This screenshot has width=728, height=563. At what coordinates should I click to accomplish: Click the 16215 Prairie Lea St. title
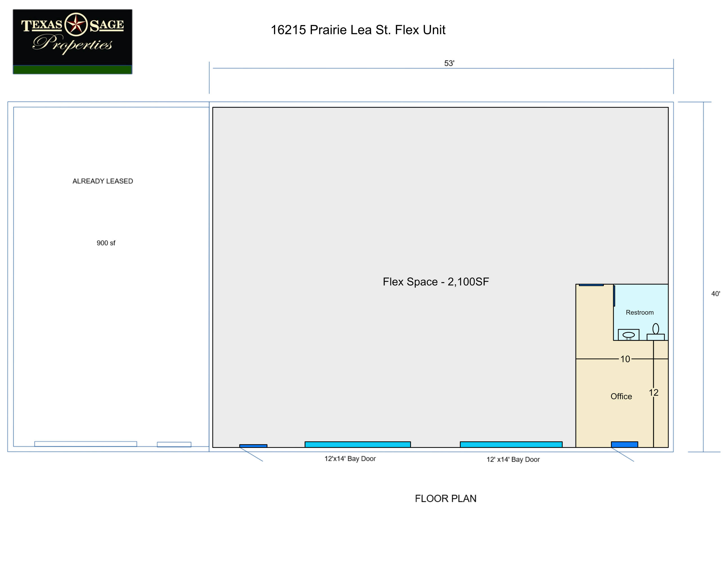pos(358,30)
